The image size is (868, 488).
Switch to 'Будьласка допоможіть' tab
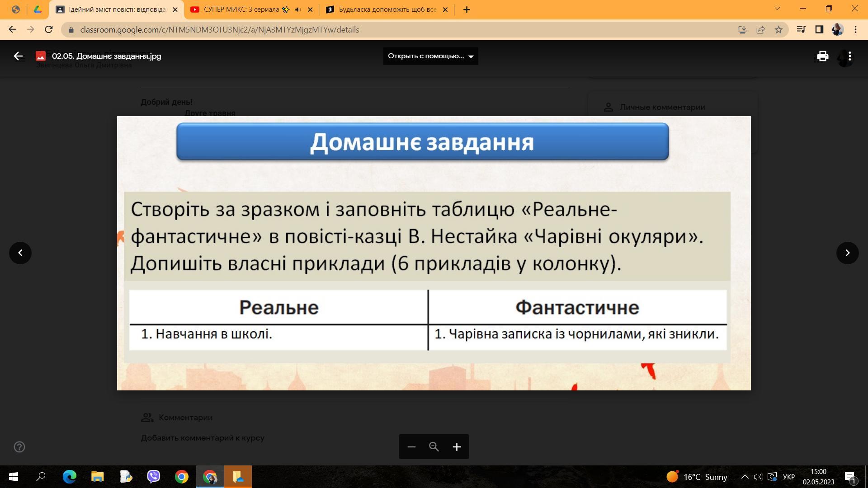click(x=387, y=9)
